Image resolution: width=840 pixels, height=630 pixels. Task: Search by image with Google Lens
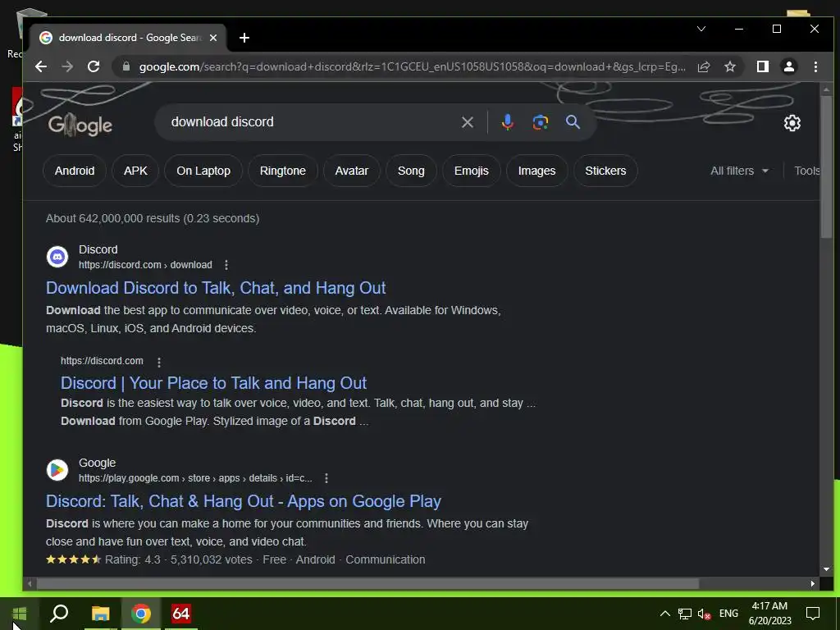coord(540,122)
